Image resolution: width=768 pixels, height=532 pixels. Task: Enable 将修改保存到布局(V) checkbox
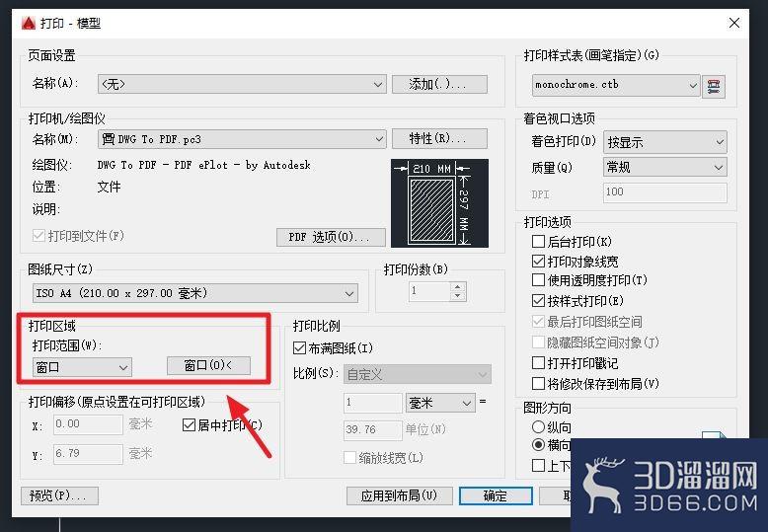coord(538,383)
